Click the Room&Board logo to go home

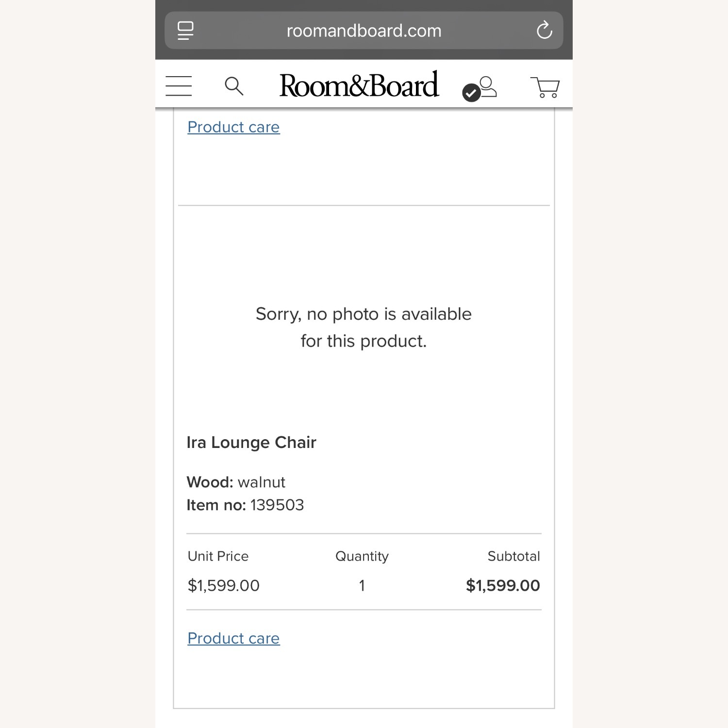[x=358, y=84]
